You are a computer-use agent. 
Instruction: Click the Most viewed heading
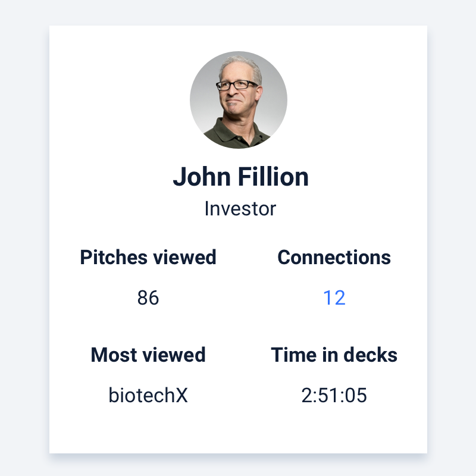coord(148,355)
